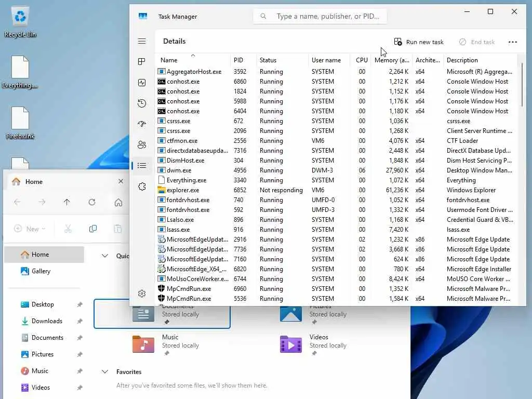532x399 pixels.
Task: Select conhost.exe with PID 6860
Action: tap(337, 82)
